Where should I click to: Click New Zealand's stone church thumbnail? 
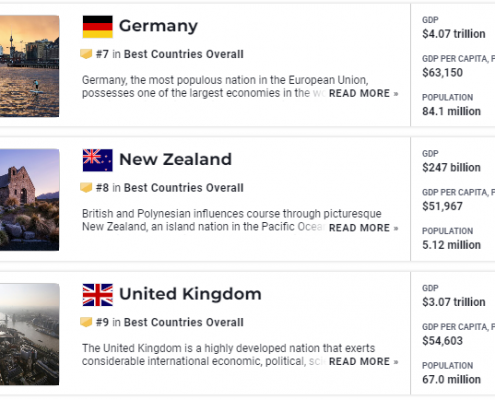(29, 200)
